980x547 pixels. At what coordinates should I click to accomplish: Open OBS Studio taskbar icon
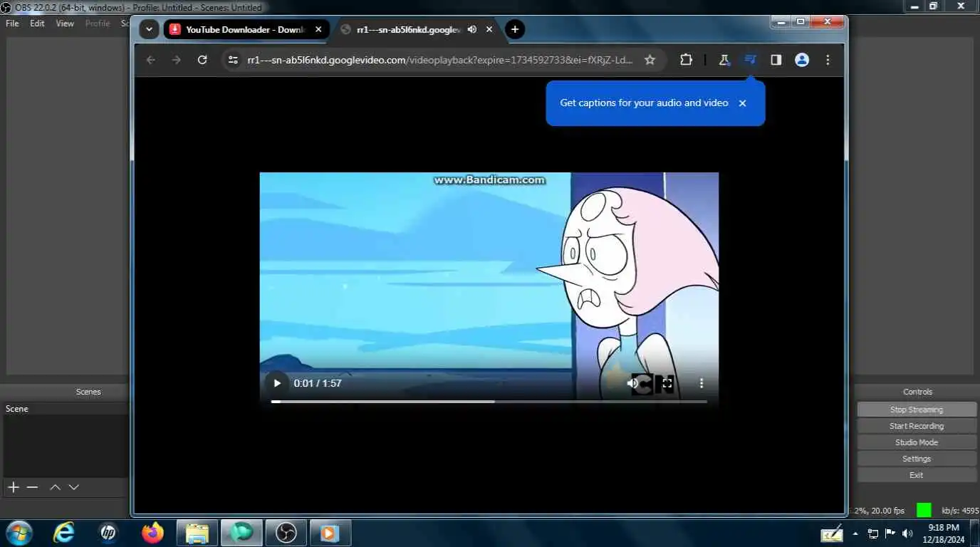286,532
